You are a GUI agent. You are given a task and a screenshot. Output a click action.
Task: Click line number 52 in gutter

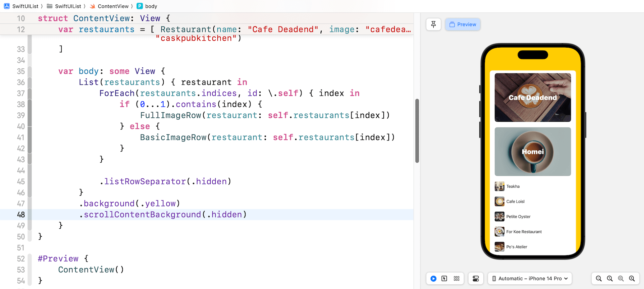(21, 258)
